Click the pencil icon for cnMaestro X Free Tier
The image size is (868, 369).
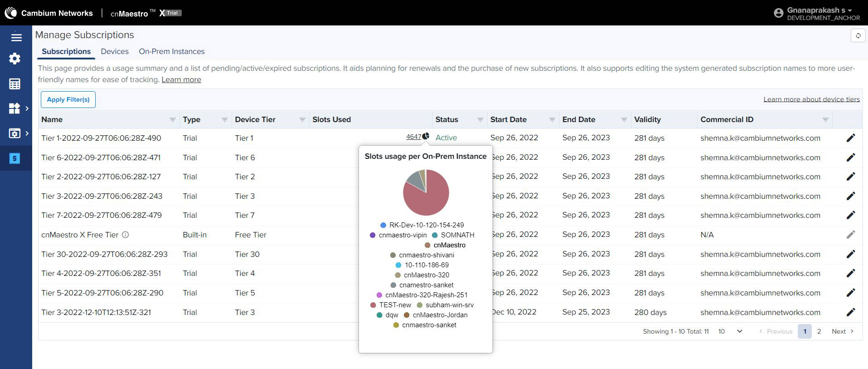pos(851,235)
